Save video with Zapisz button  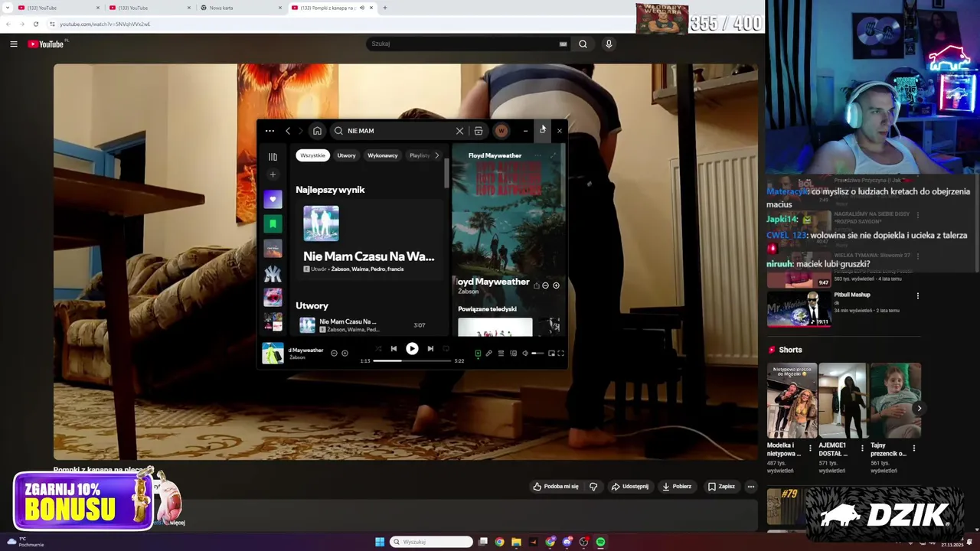tap(721, 487)
